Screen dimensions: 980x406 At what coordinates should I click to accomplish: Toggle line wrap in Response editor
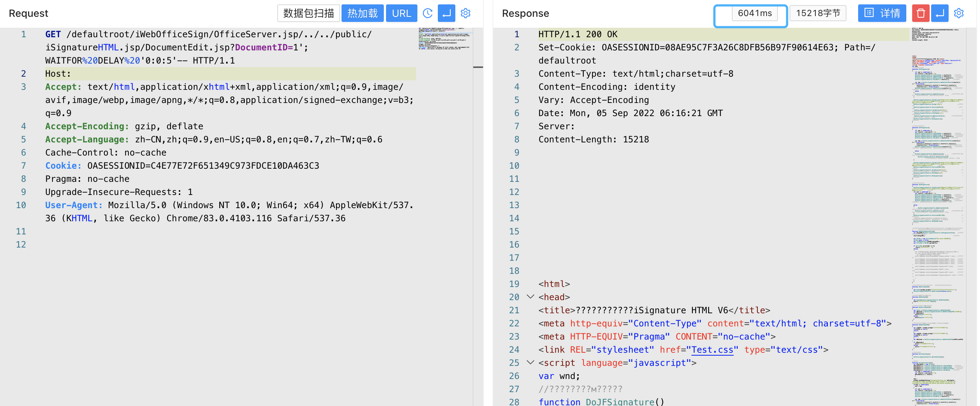(x=939, y=14)
